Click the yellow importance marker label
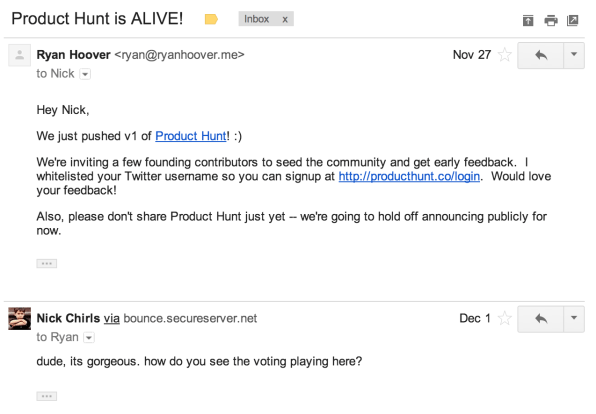This screenshot has width=596, height=414. [211, 19]
